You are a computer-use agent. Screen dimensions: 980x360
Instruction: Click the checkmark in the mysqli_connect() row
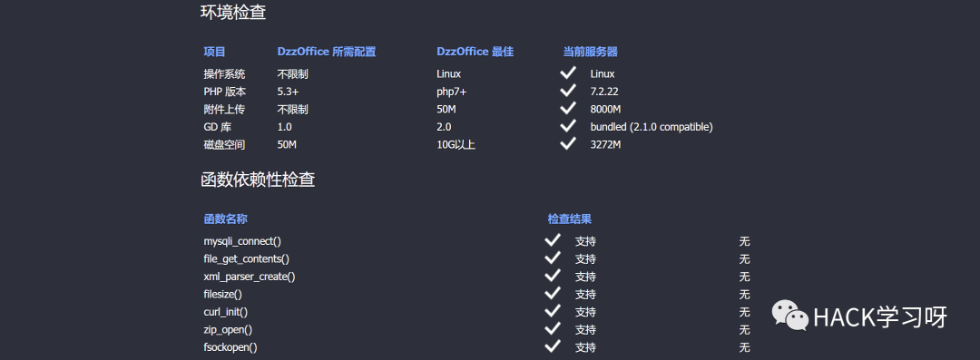553,240
